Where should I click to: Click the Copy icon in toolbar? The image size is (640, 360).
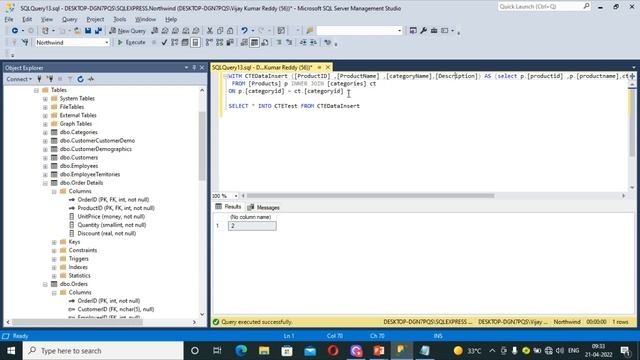pyautogui.click(x=220, y=31)
